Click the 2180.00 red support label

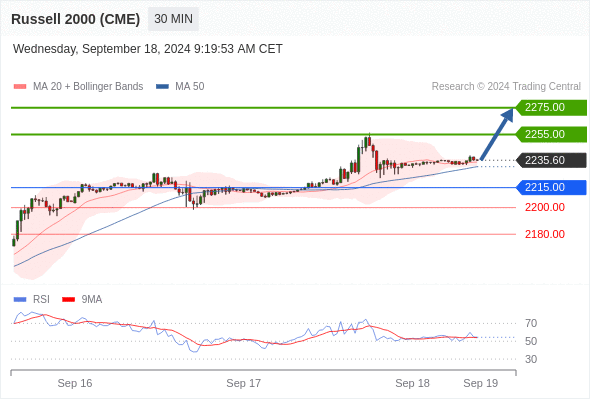coord(545,234)
